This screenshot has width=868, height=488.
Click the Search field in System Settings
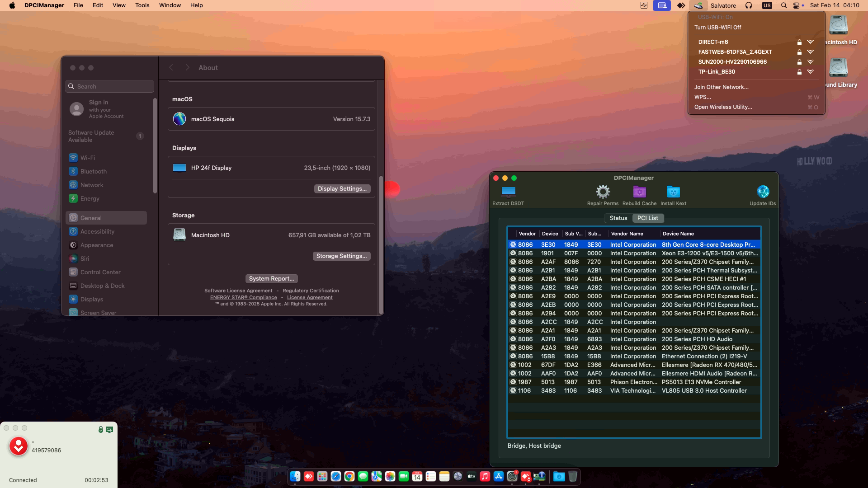pos(110,86)
